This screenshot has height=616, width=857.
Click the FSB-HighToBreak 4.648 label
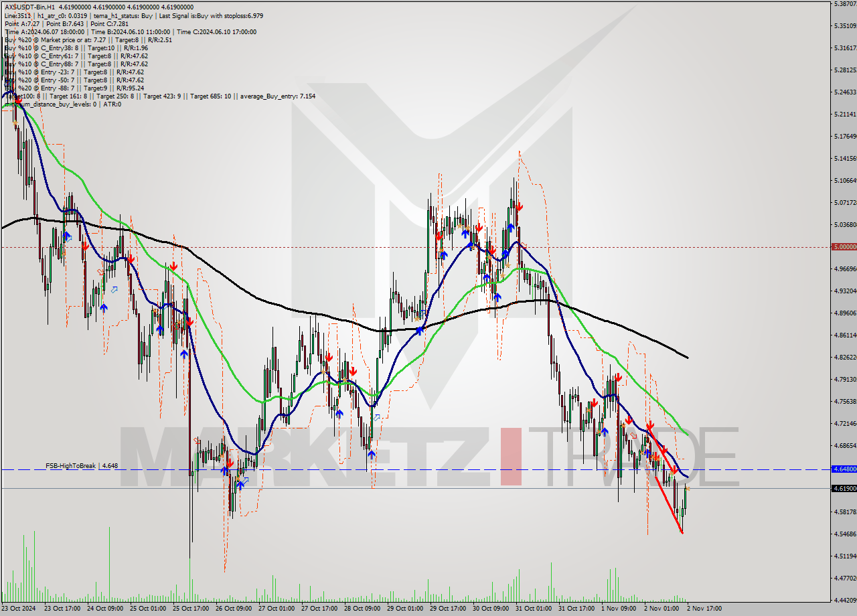tap(82, 465)
